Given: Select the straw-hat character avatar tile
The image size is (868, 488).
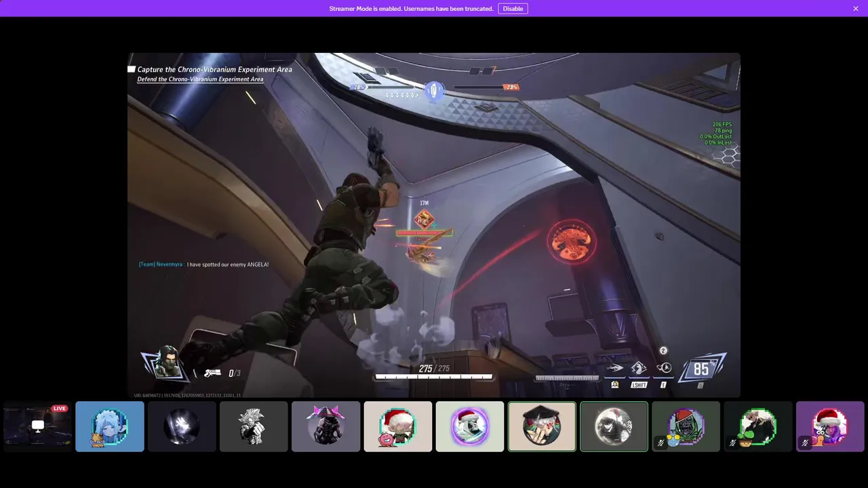Looking at the screenshot, I should (542, 426).
